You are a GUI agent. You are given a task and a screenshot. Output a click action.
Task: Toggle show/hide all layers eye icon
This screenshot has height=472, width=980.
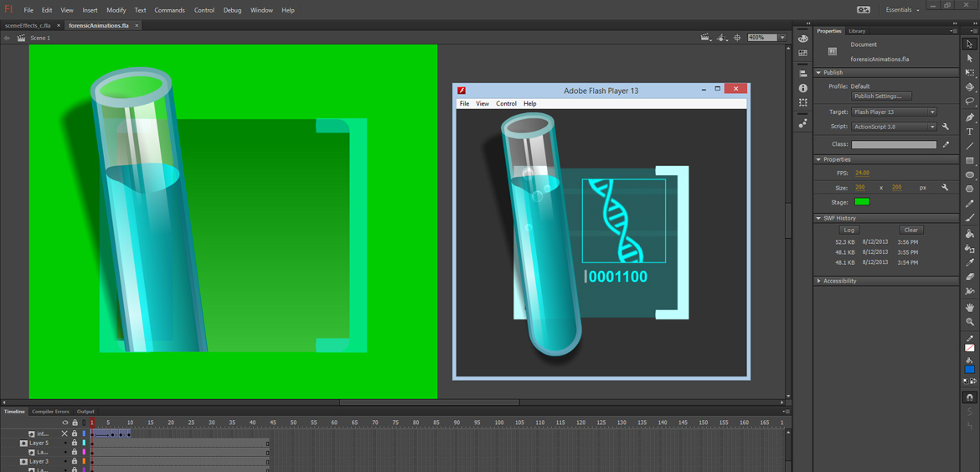(64, 423)
